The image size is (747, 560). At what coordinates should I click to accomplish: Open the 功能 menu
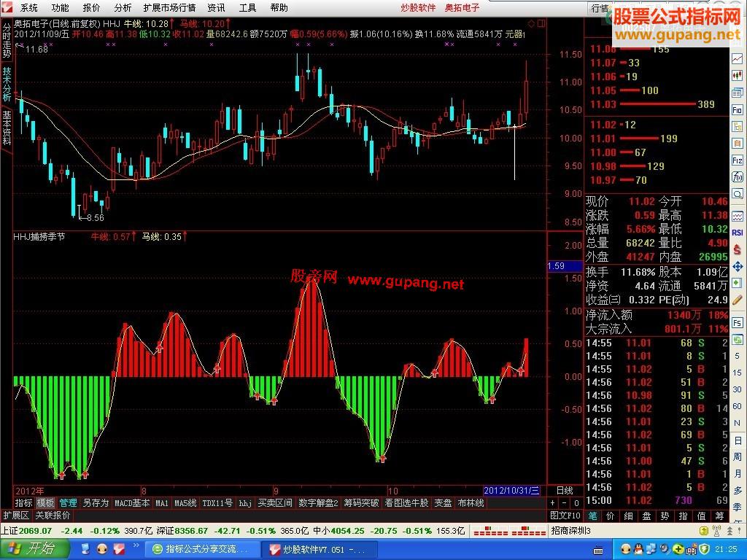pos(60,7)
